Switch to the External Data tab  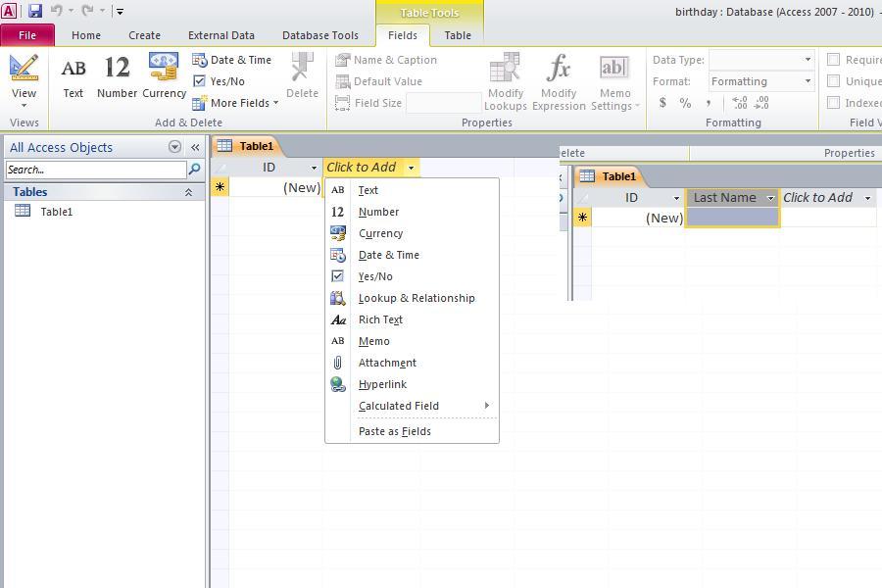(221, 35)
